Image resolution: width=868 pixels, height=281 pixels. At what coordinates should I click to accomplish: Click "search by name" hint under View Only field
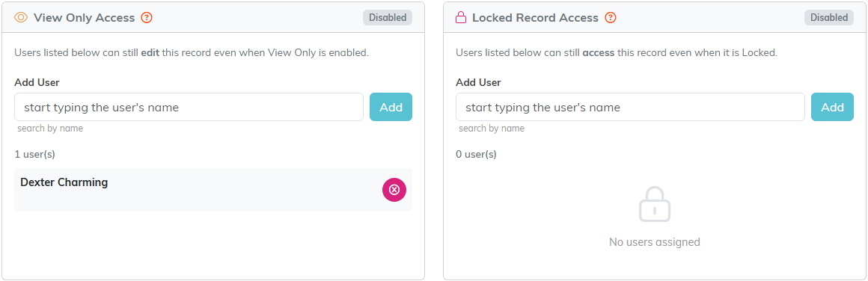[50, 129]
